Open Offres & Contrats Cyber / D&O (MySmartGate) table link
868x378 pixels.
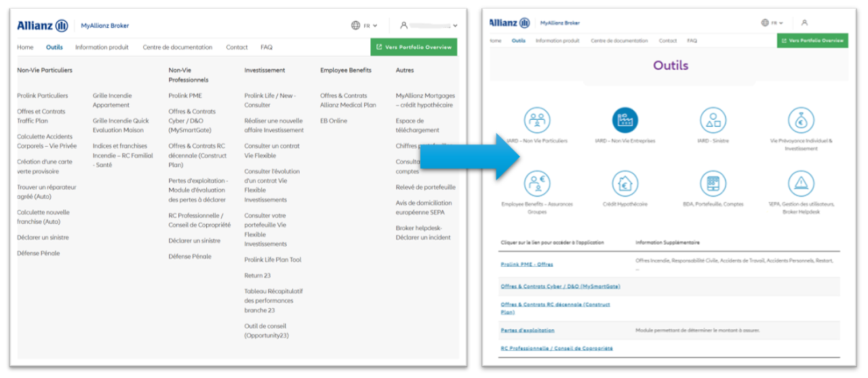click(560, 286)
